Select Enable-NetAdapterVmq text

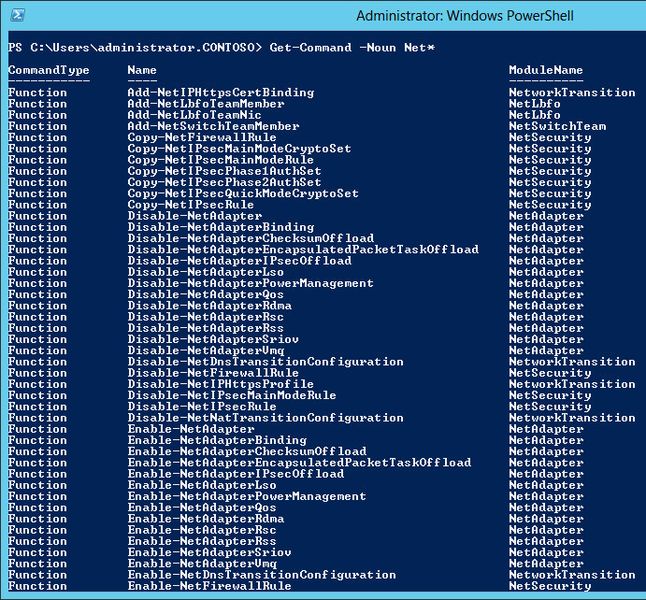(202, 563)
